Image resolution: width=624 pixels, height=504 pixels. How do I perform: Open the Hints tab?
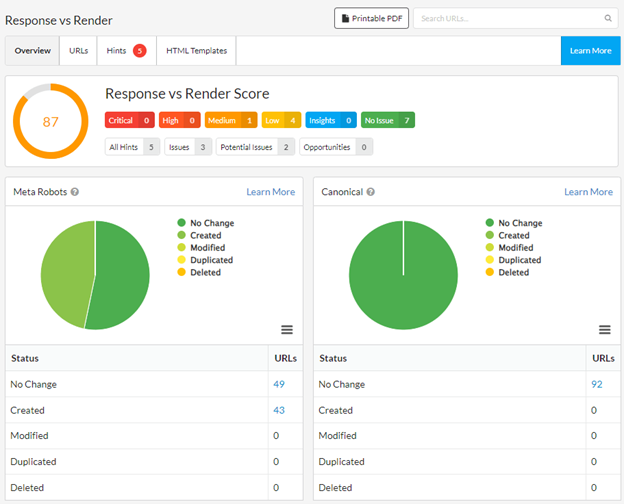[x=127, y=51]
